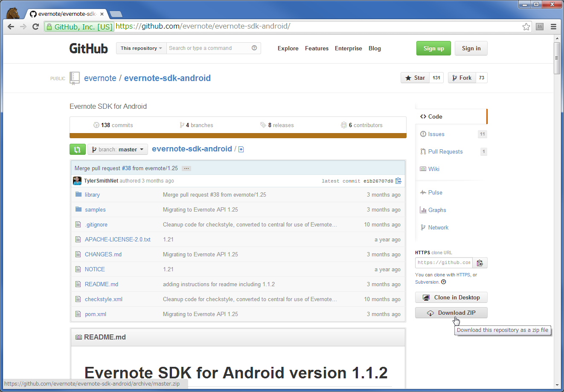Open the Code tab in the sidebar
This screenshot has width=564, height=392.
(451, 116)
